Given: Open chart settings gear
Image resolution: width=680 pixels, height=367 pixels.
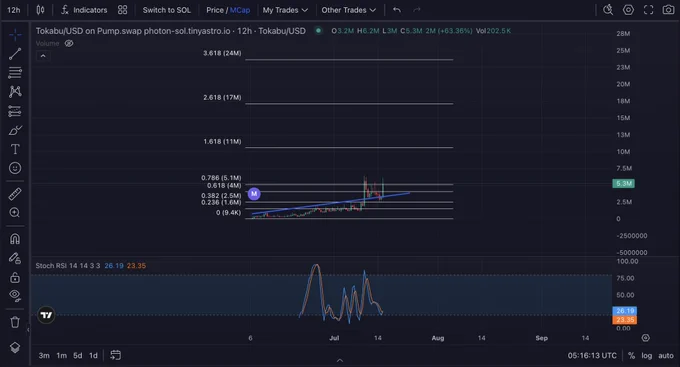Looking at the screenshot, I should (x=628, y=10).
